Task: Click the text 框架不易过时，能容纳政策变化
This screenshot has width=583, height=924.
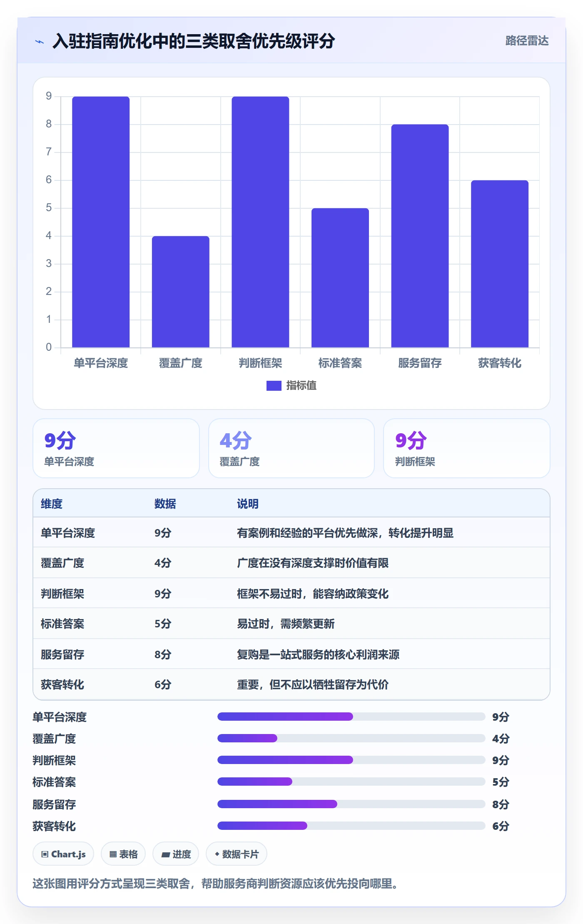Action: [x=313, y=594]
